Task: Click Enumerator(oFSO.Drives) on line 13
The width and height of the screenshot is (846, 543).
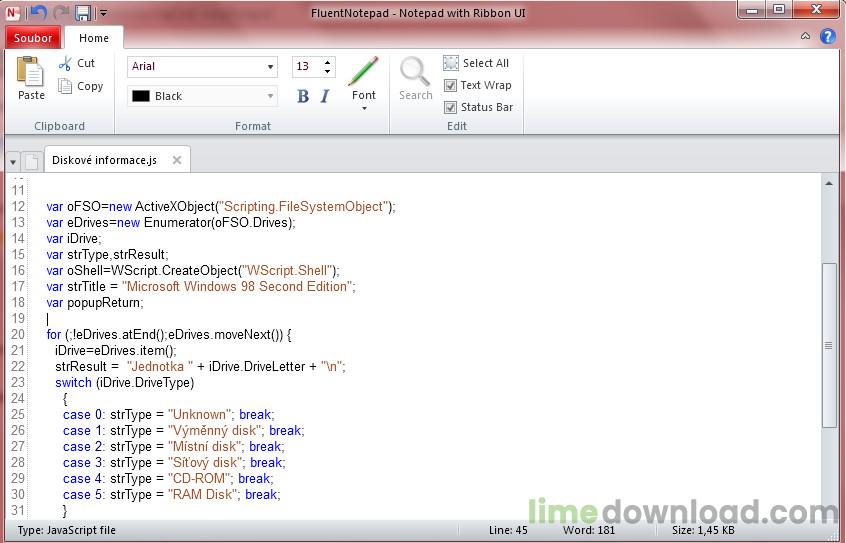Action: pyautogui.click(x=218, y=223)
